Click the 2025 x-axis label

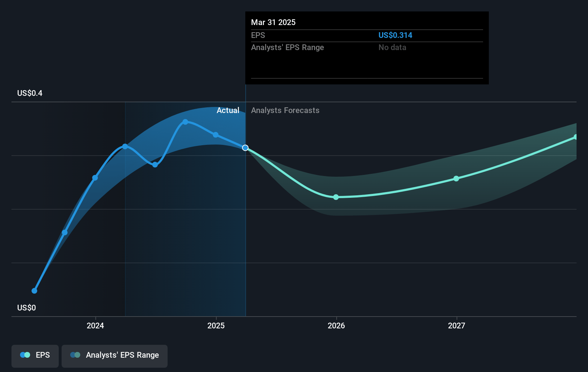pyautogui.click(x=216, y=325)
